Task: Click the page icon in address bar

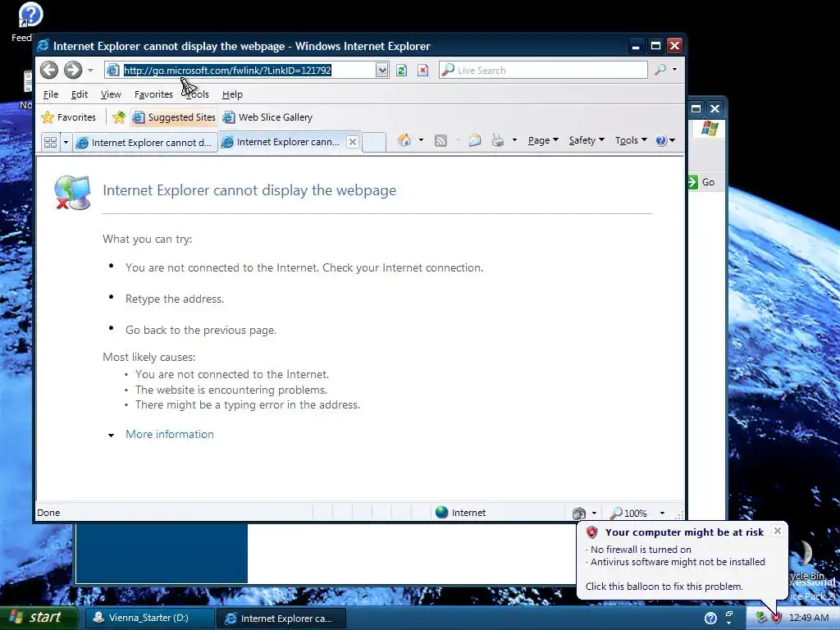Action: point(113,71)
